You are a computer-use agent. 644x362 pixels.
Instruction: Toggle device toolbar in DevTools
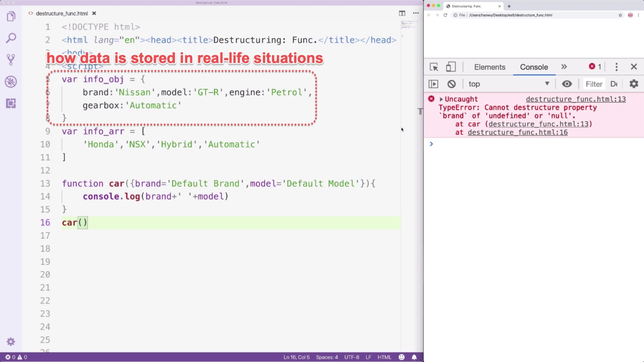tap(451, 67)
